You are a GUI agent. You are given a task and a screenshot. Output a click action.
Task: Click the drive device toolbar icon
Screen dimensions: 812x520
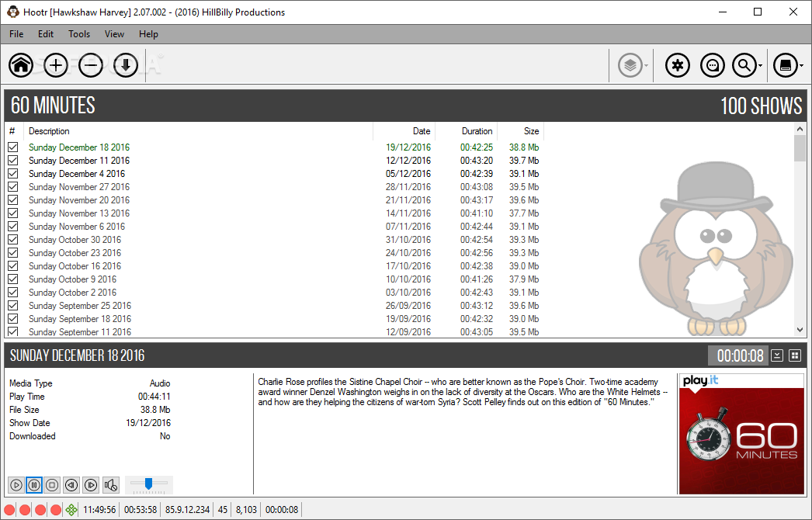[786, 65]
